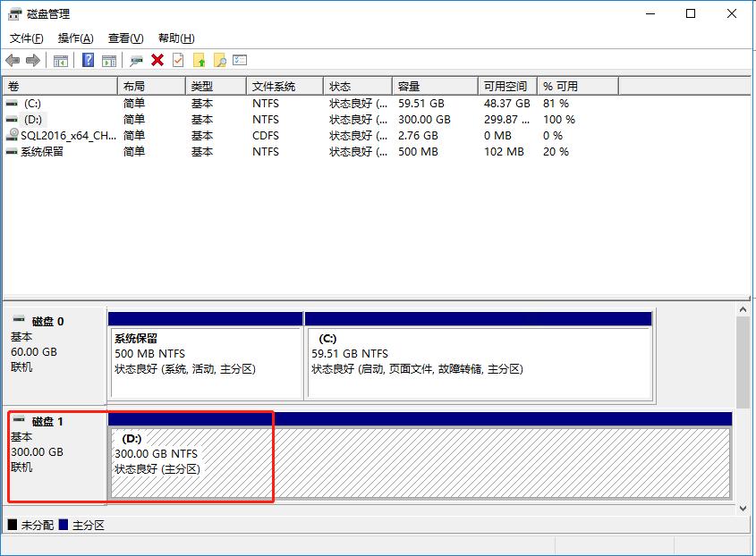Click the Back arrow toolbar icon
The image size is (756, 556).
click(x=13, y=60)
